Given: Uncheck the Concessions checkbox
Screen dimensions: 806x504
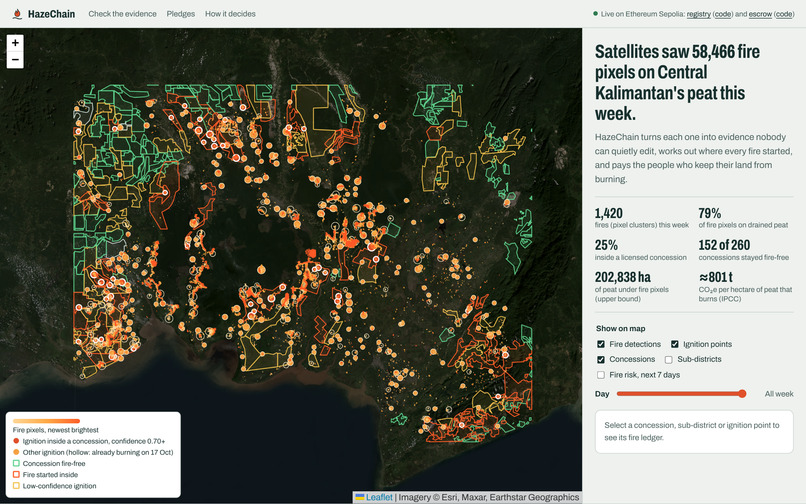Looking at the screenshot, I should pyautogui.click(x=600, y=359).
